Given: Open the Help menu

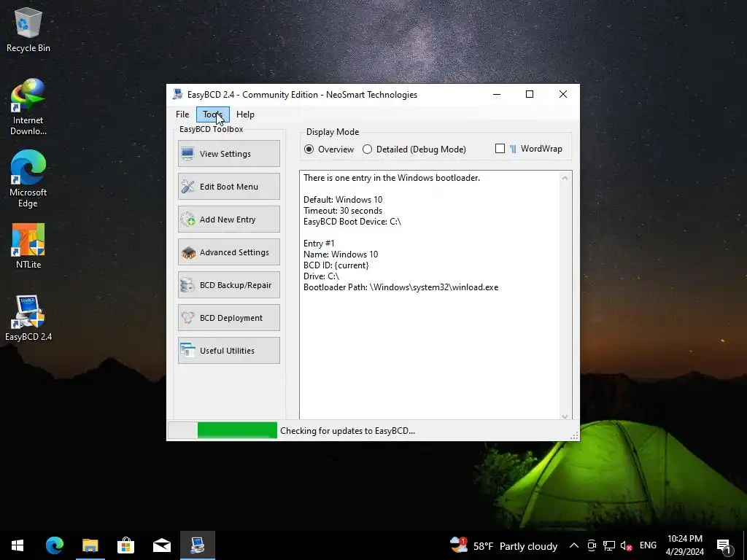Looking at the screenshot, I should pos(245,114).
